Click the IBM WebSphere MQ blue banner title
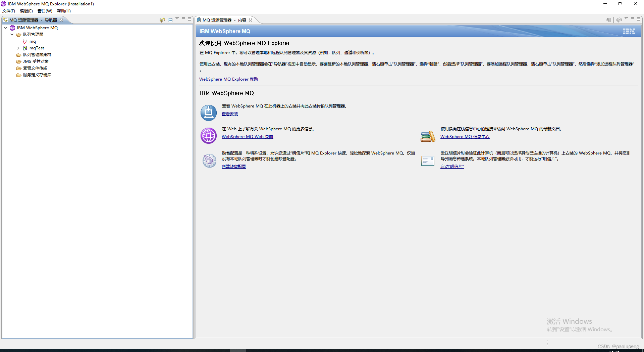Image resolution: width=644 pixels, height=352 pixels. pos(225,31)
